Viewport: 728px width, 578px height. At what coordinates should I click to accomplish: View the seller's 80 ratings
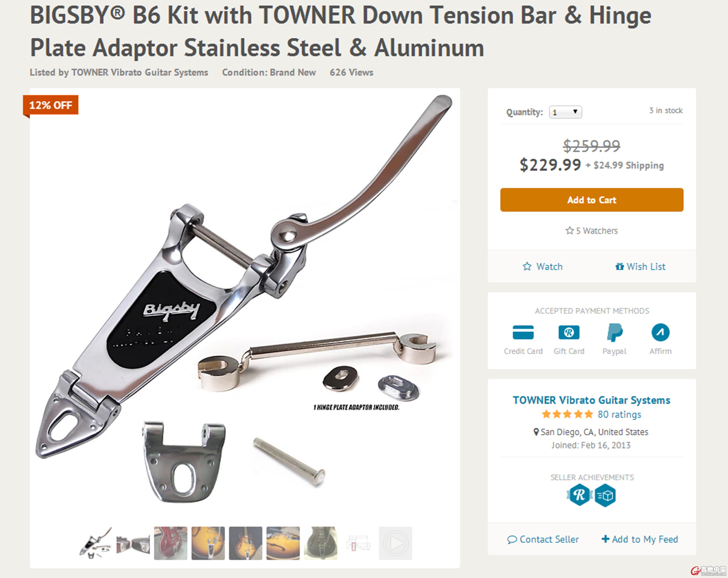pyautogui.click(x=619, y=414)
